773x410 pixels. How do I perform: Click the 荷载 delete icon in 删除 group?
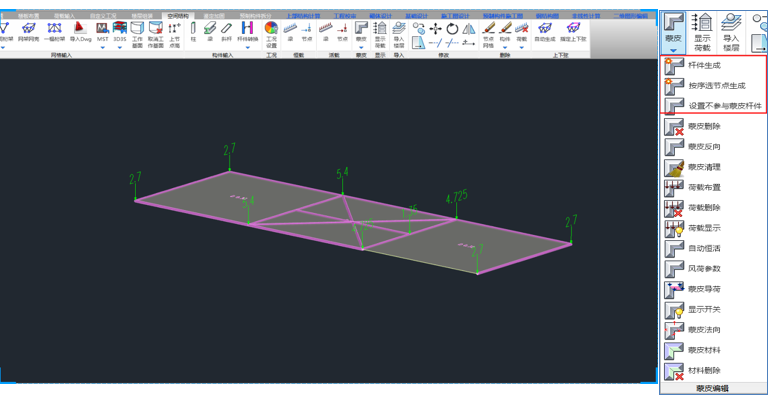click(522, 29)
